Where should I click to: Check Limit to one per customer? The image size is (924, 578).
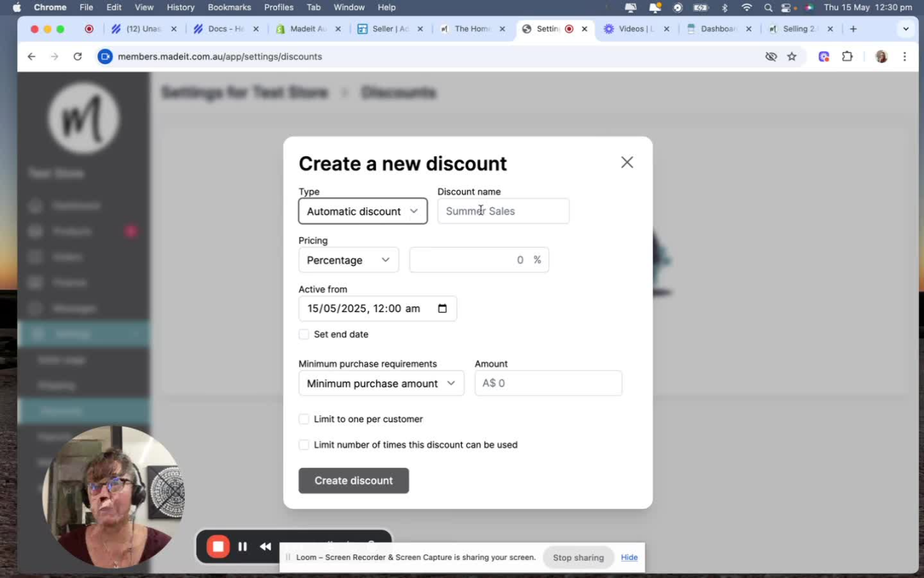click(x=304, y=419)
